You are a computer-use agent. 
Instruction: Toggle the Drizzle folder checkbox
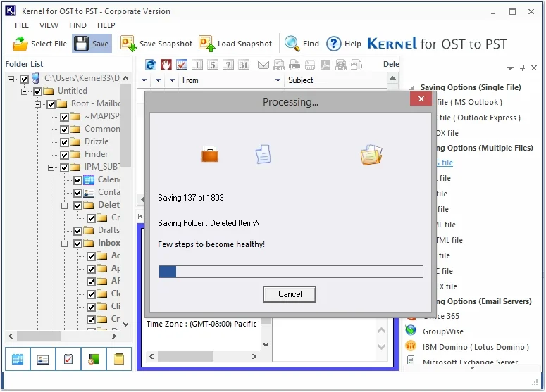[x=64, y=142]
